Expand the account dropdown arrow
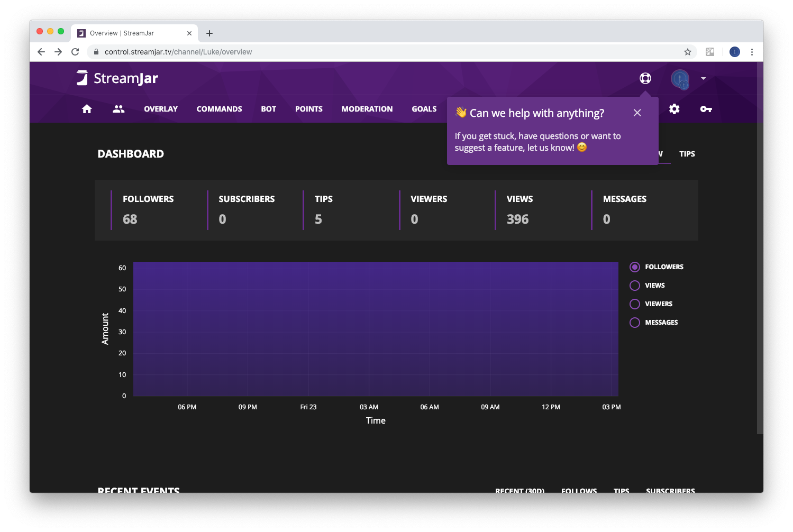Image resolution: width=793 pixels, height=532 pixels. tap(703, 78)
